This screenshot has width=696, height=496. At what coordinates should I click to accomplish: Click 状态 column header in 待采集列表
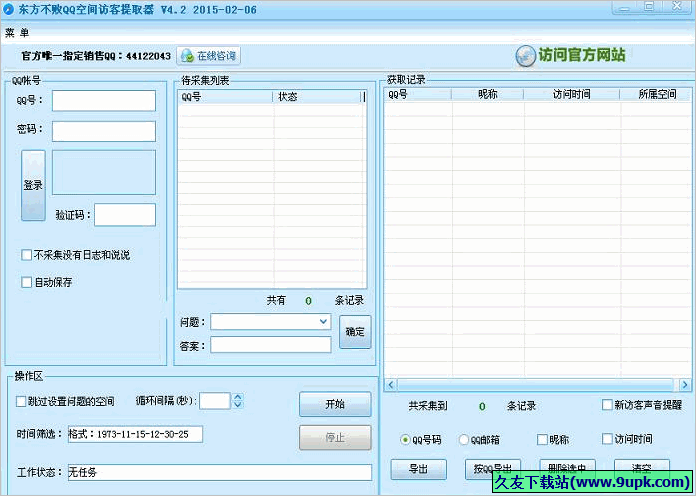[318, 97]
